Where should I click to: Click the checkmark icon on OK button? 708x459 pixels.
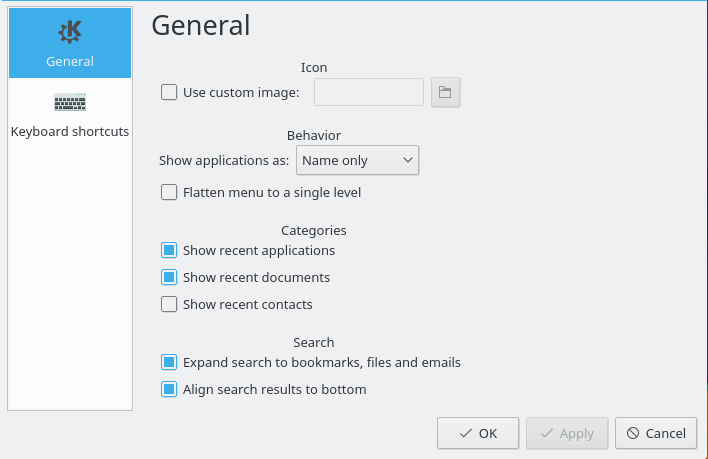(465, 433)
